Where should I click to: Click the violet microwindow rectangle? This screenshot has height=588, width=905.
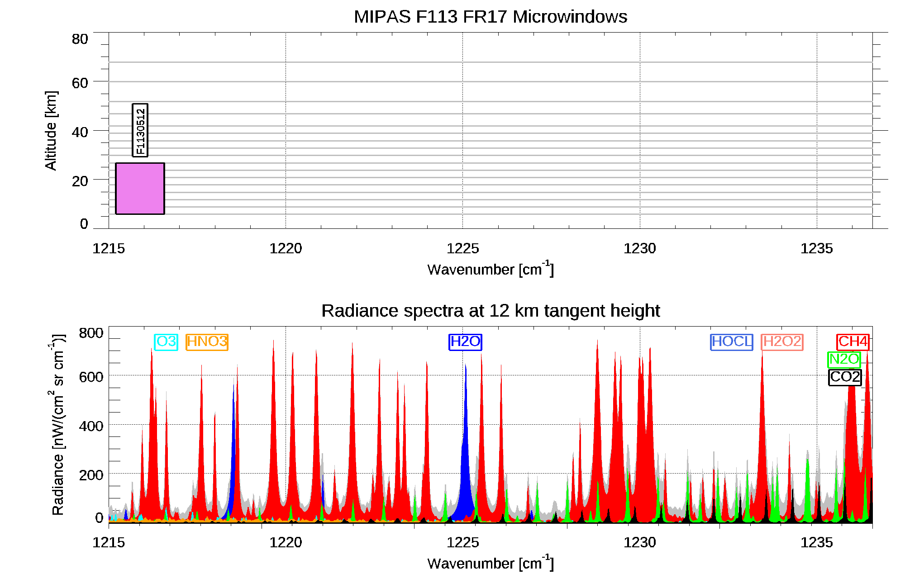(140, 189)
